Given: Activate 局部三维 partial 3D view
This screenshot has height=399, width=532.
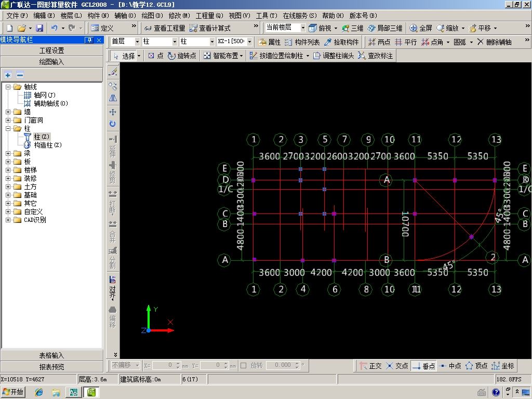Looking at the screenshot, I should [x=385, y=28].
